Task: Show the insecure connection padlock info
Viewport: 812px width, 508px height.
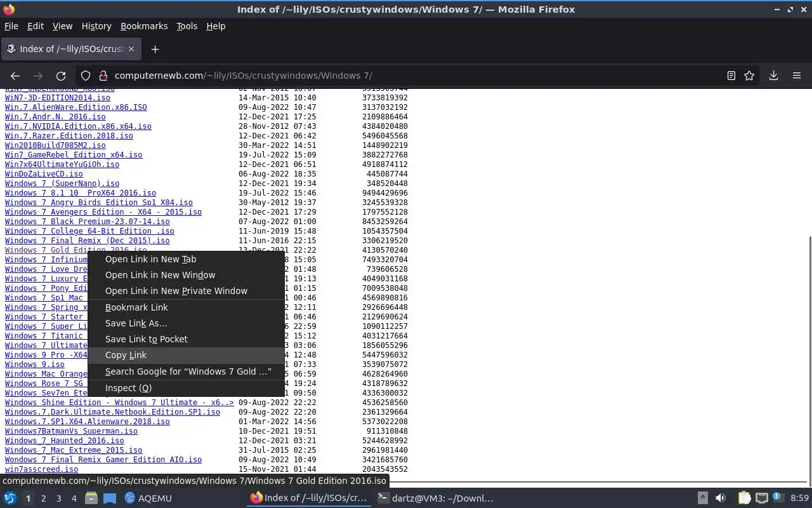Action: click(103, 76)
